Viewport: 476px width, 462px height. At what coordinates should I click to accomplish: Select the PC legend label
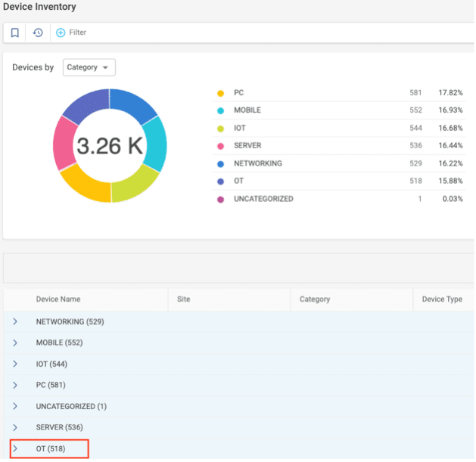pyautogui.click(x=238, y=92)
